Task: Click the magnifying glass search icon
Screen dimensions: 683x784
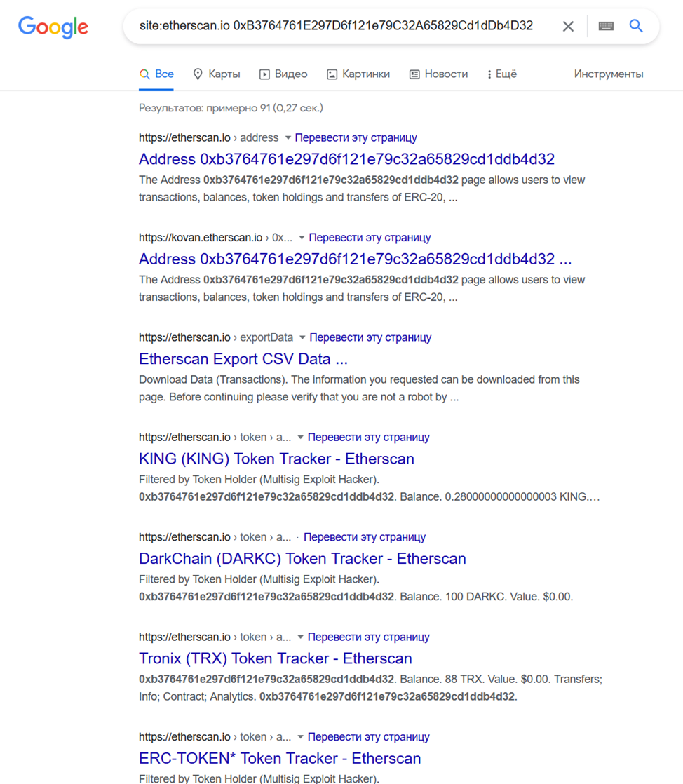Action: (636, 25)
